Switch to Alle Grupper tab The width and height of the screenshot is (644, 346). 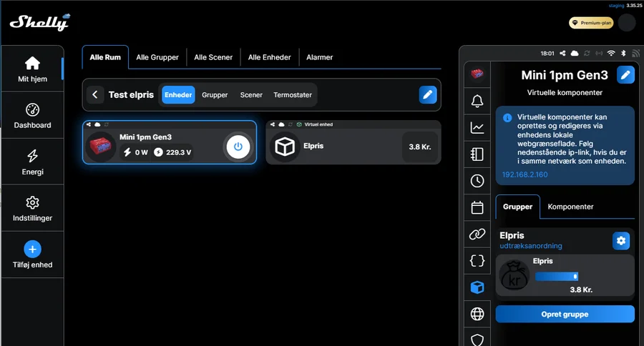(157, 57)
